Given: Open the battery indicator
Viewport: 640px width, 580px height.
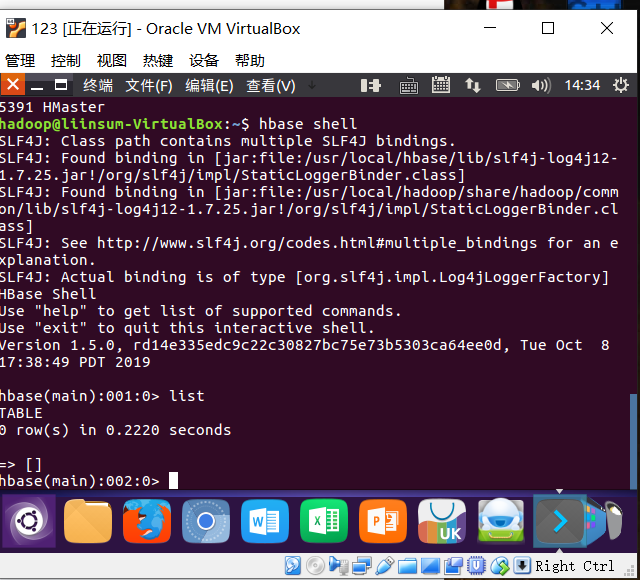Looking at the screenshot, I should (x=507, y=85).
